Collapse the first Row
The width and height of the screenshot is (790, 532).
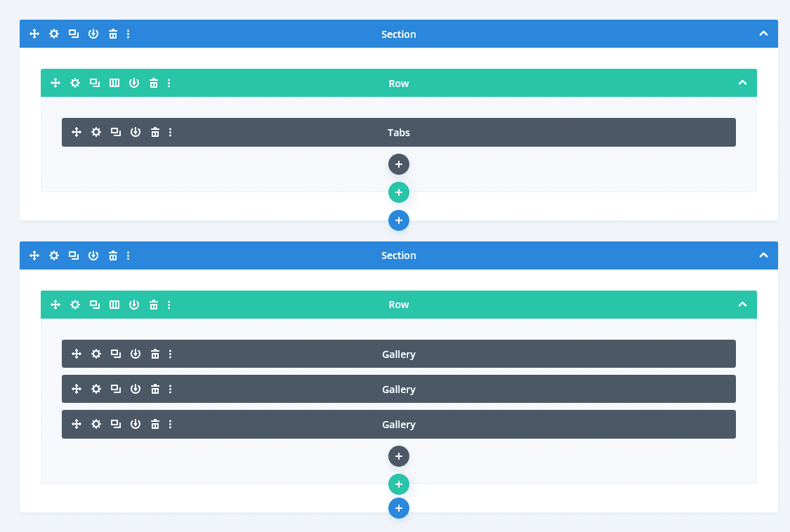click(742, 83)
